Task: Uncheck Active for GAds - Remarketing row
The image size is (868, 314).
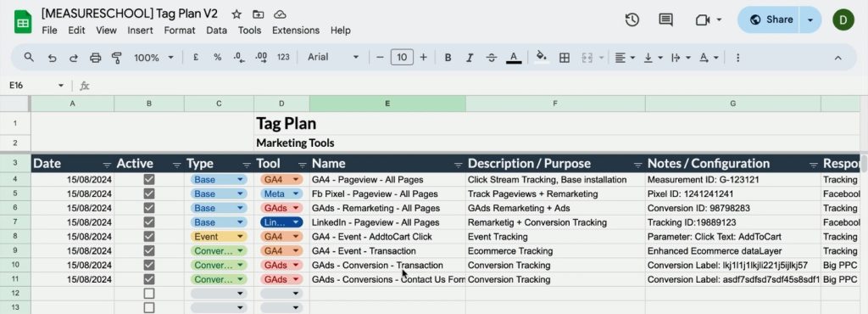Action: tap(148, 208)
